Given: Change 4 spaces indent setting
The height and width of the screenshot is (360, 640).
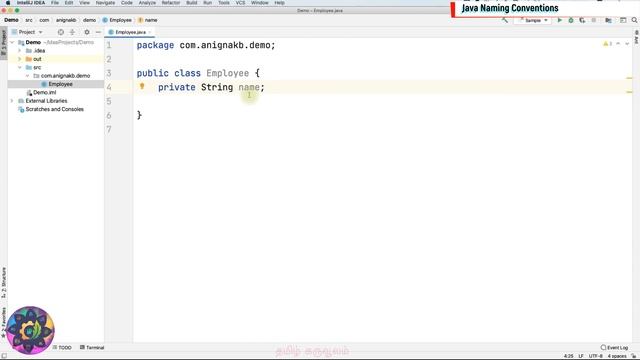Looking at the screenshot, I should click(617, 356).
